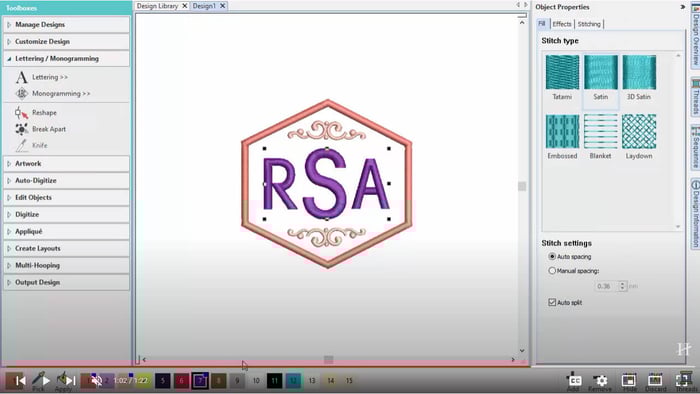The width and height of the screenshot is (700, 394).
Task: Select the Knife tool
Action: click(31, 145)
